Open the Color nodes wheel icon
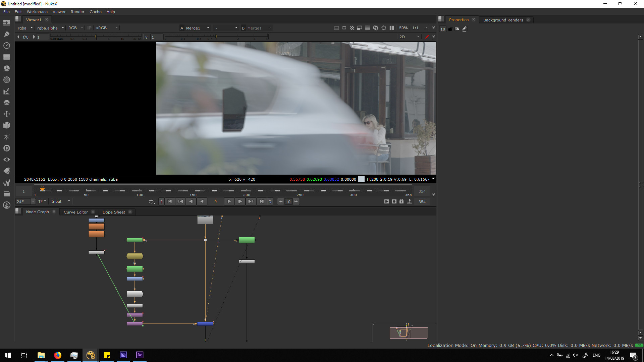This screenshot has height=362, width=644. (x=6, y=68)
